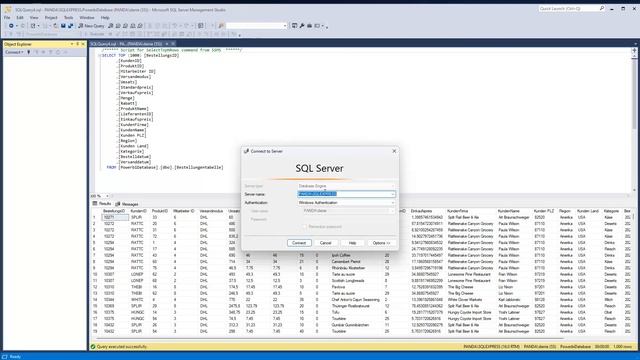Click the 1,000 rows status entry

pyautogui.click(x=622, y=347)
